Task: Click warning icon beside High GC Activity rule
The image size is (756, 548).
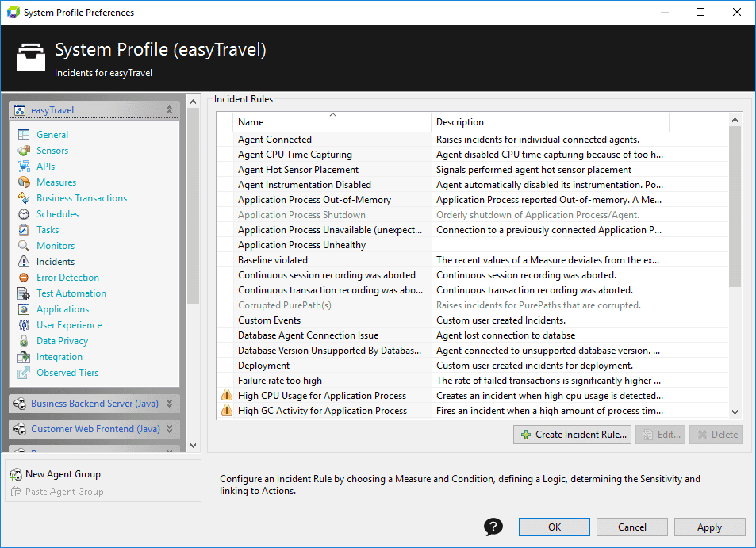Action: pyautogui.click(x=227, y=410)
